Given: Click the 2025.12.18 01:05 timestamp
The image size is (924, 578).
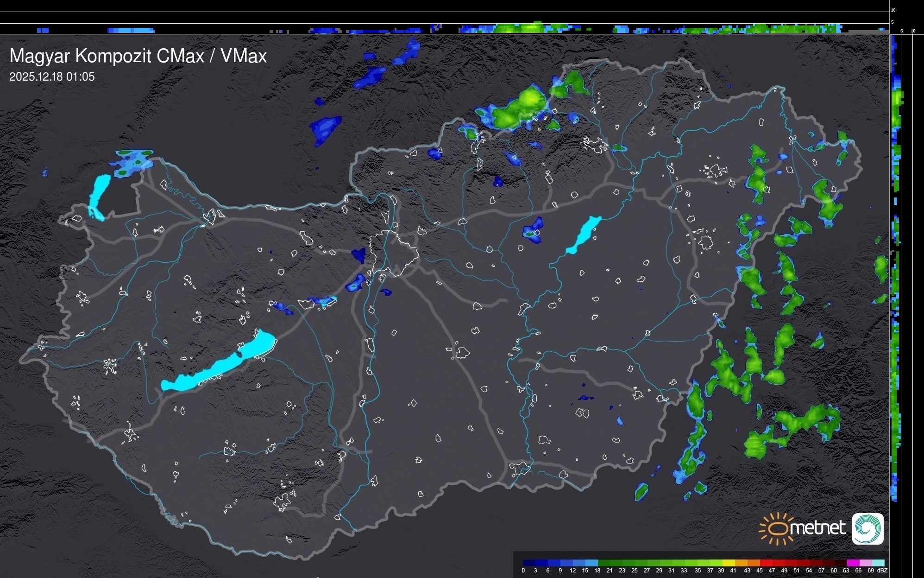Looking at the screenshot, I should (x=52, y=77).
